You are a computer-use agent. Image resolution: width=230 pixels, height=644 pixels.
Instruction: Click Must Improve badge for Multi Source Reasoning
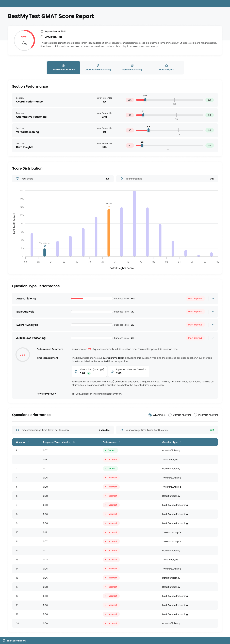(195, 338)
